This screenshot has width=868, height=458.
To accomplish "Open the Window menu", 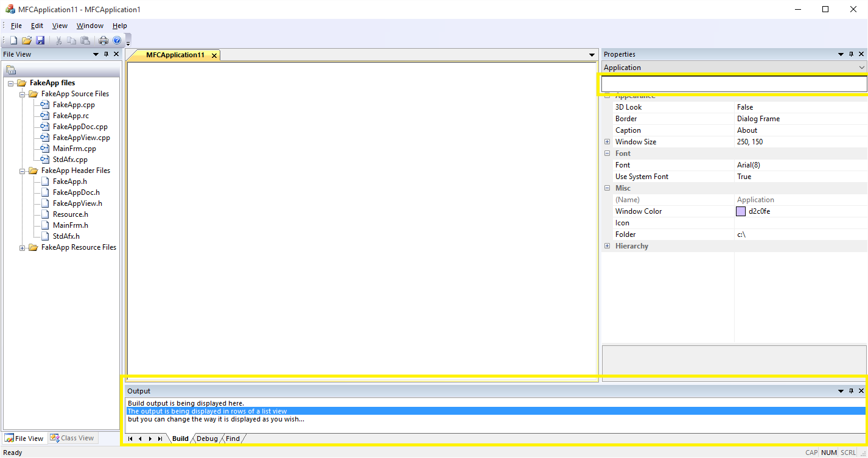I will [x=90, y=26].
